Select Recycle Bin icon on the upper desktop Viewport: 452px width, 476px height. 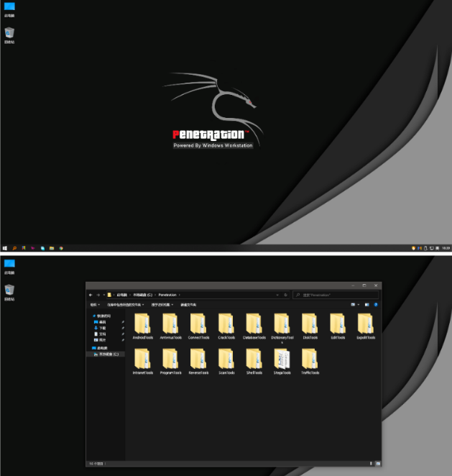[9, 35]
